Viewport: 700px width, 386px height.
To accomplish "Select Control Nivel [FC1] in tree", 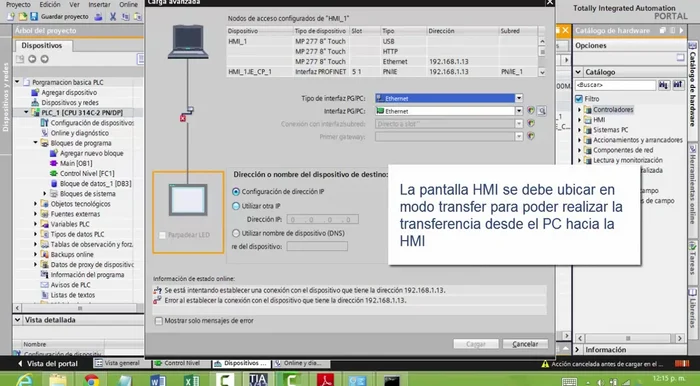I will click(x=87, y=174).
